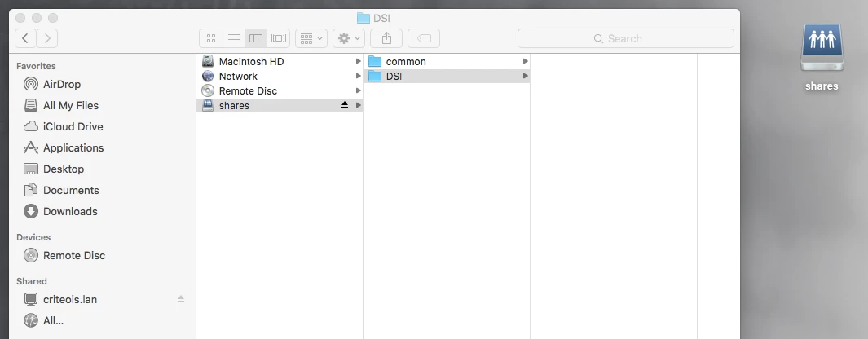Open the item arrangement dropdown

coord(311,38)
